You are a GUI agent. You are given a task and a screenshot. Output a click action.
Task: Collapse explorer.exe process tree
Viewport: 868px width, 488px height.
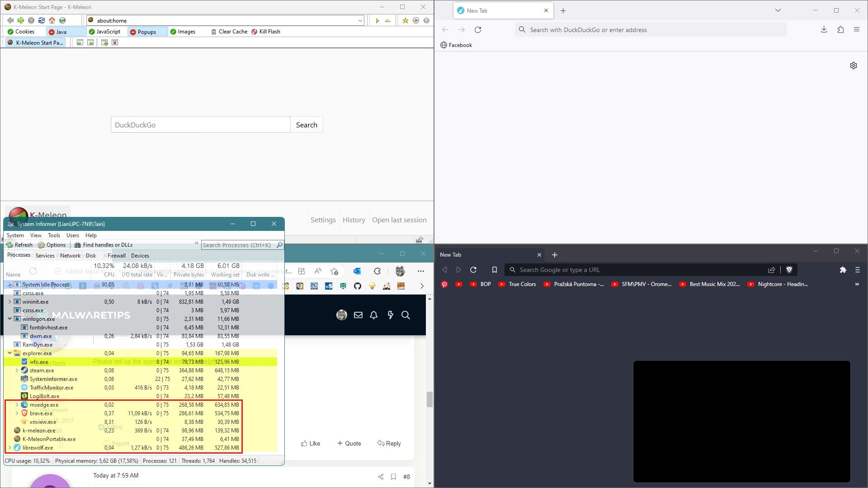click(10, 353)
